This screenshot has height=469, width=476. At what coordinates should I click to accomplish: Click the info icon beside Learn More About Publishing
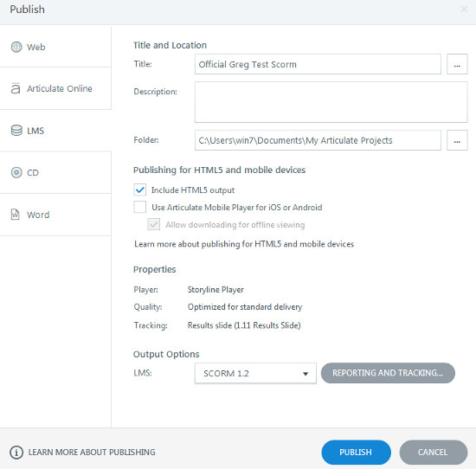click(x=16, y=453)
